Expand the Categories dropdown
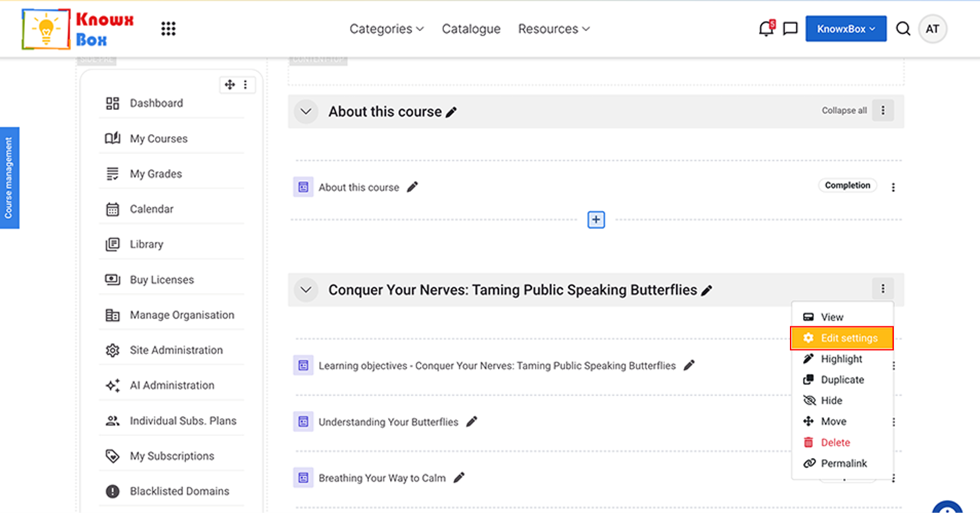 click(x=387, y=29)
